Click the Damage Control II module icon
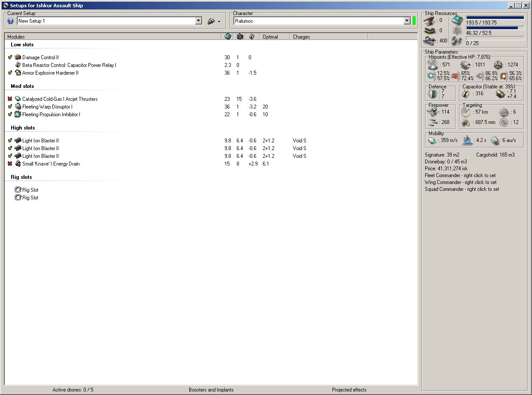 coord(18,57)
